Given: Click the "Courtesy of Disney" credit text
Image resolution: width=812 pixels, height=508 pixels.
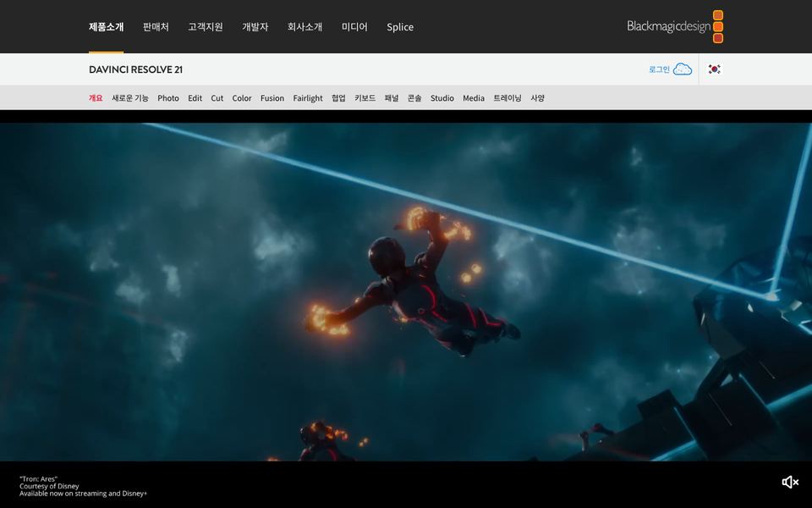Looking at the screenshot, I should pos(49,486).
